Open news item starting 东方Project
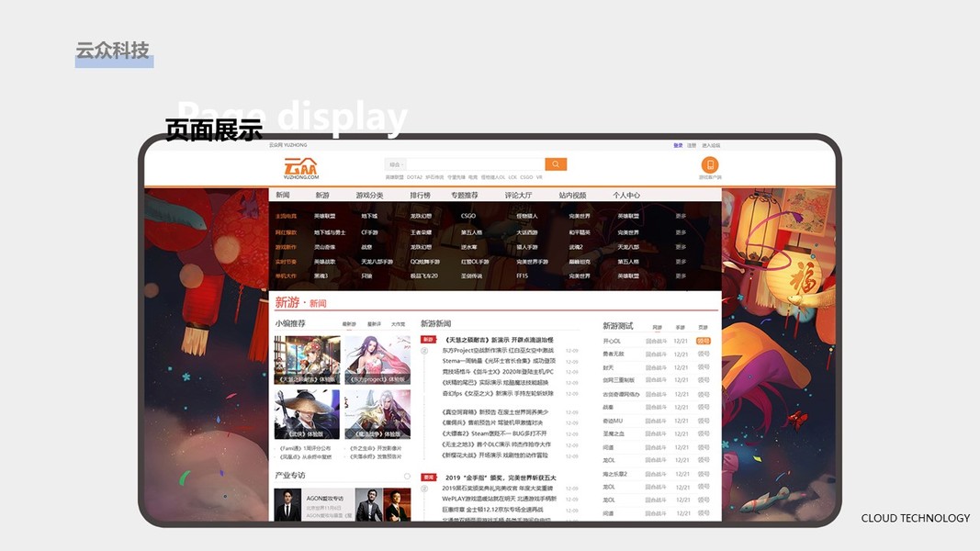The height and width of the screenshot is (551, 980). pos(498,351)
